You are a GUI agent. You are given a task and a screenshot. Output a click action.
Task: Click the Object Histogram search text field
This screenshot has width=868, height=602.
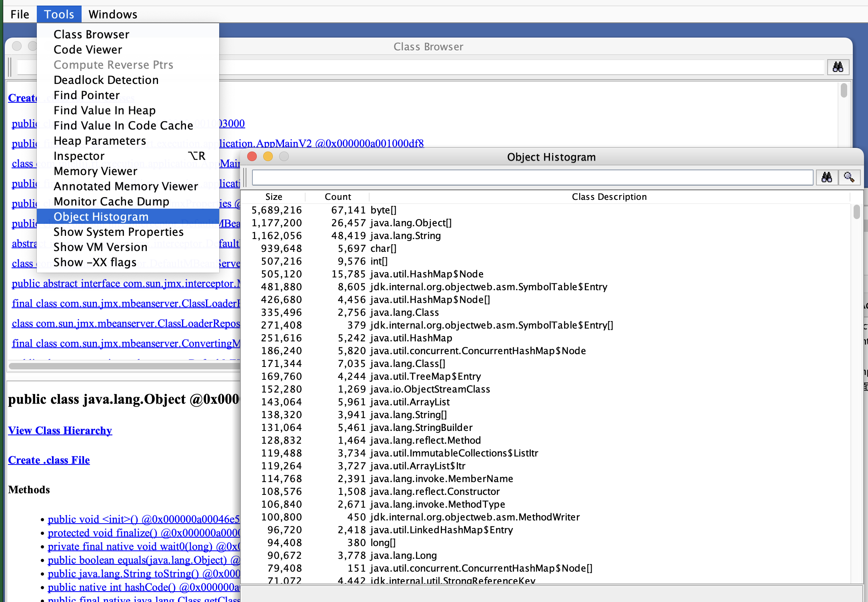tap(532, 177)
